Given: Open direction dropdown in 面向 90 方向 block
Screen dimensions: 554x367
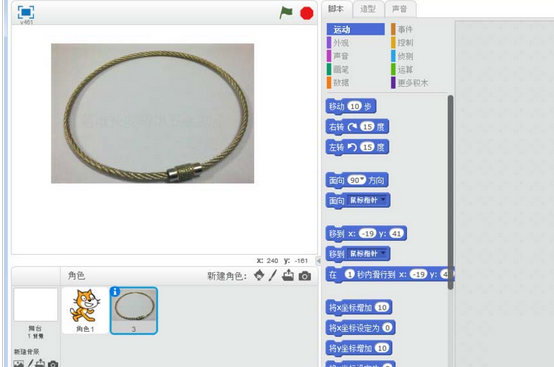Looking at the screenshot, I should 362,180.
